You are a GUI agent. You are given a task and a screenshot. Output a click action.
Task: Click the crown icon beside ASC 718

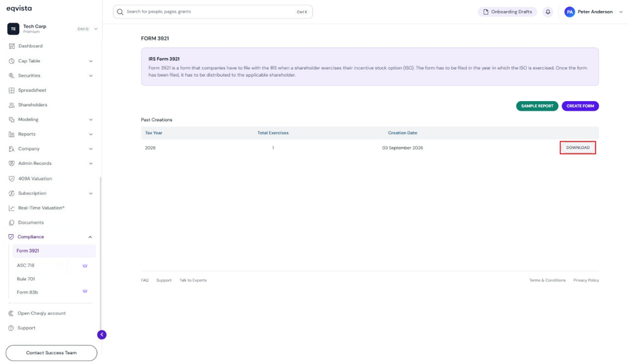tap(85, 265)
